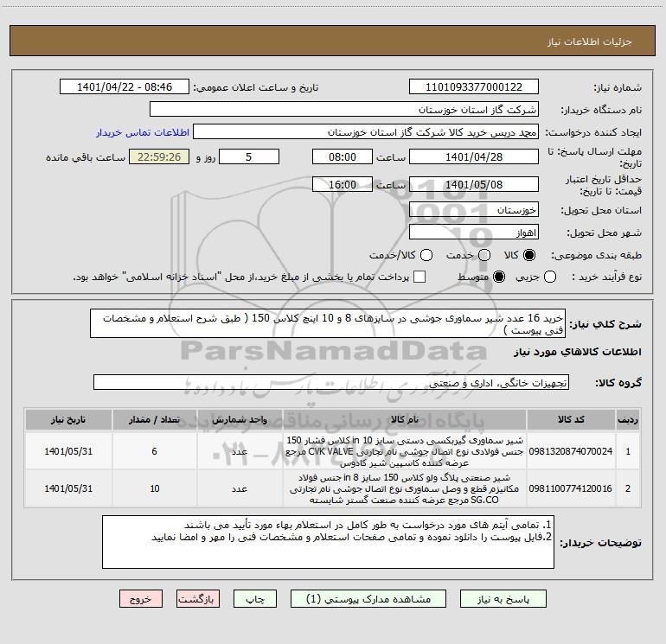The height and width of the screenshot is (644, 666).
Task: Click the goods group field تجهیزات خانگی
Action: click(x=331, y=382)
